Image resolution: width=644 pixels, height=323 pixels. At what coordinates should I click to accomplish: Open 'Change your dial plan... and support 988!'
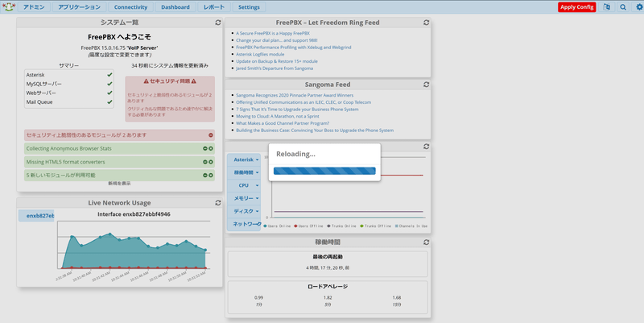tap(277, 40)
